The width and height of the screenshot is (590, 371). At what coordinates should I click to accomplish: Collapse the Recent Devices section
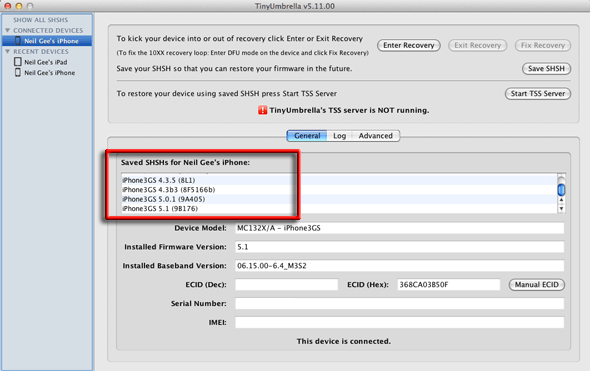point(7,51)
